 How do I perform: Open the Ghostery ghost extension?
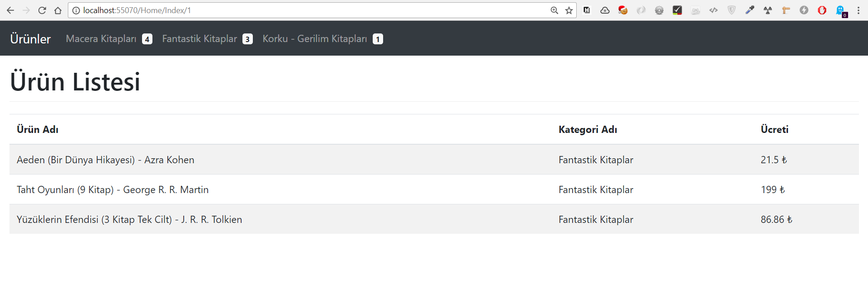840,10
